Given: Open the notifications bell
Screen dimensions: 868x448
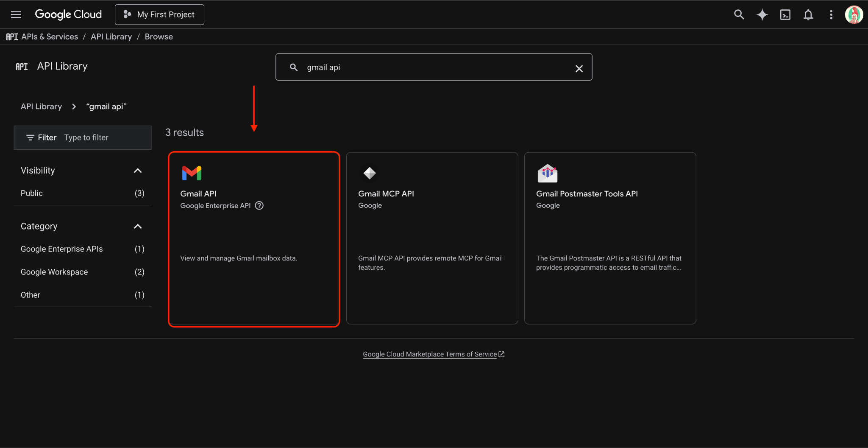Looking at the screenshot, I should (x=808, y=15).
